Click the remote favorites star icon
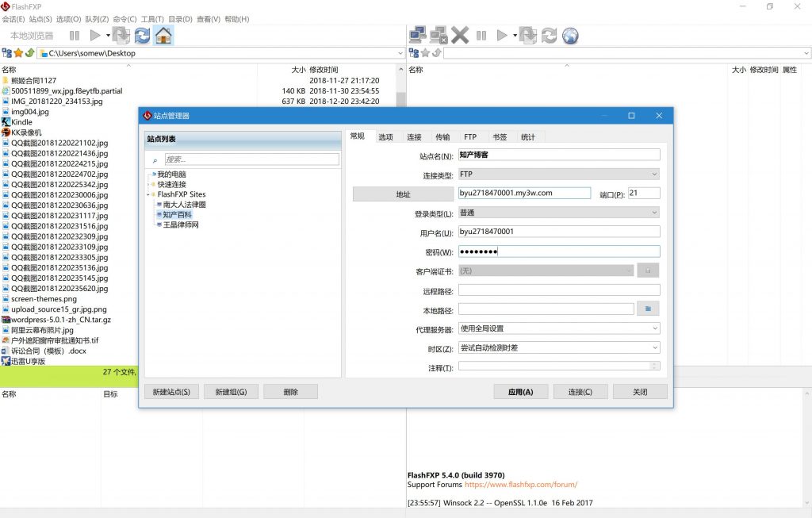The image size is (812, 518). 426,53
